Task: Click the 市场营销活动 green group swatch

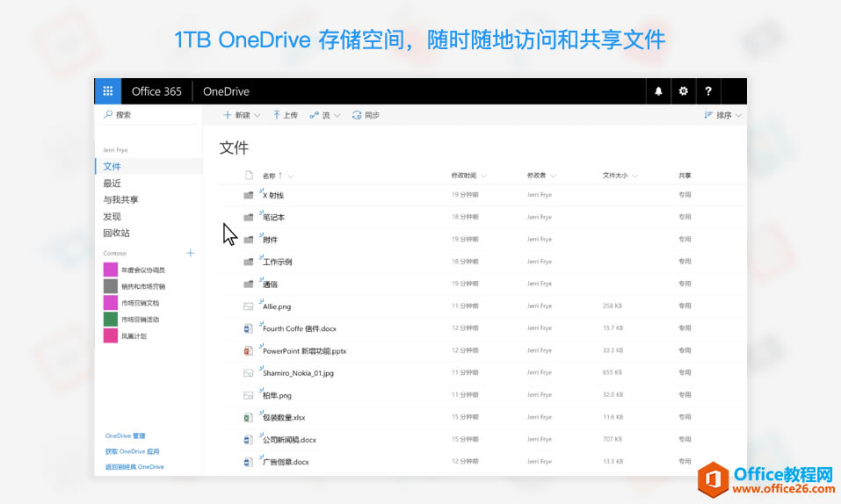Action: coord(111,320)
